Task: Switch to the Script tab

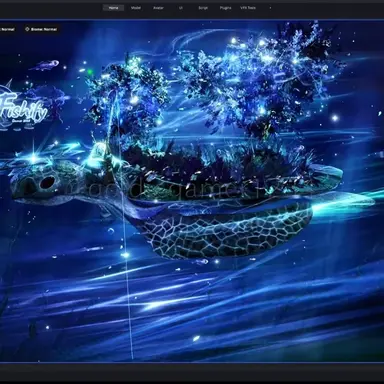Action: point(203,8)
